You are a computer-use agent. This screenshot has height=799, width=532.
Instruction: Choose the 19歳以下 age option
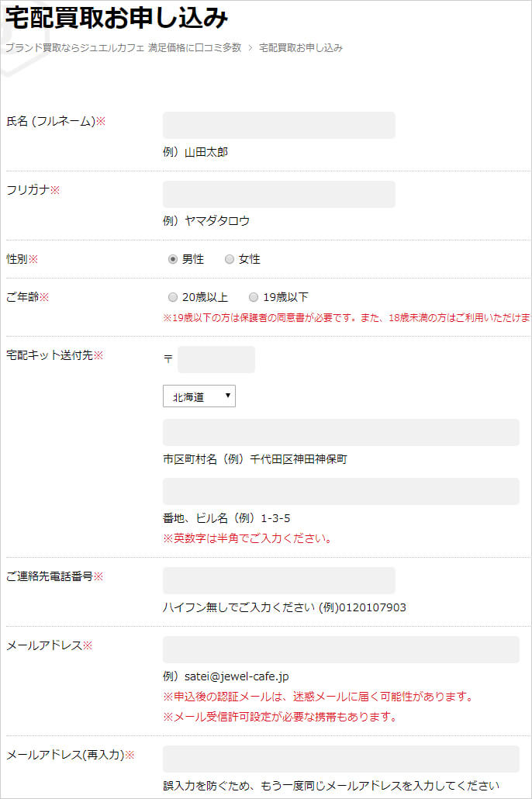coord(254,297)
